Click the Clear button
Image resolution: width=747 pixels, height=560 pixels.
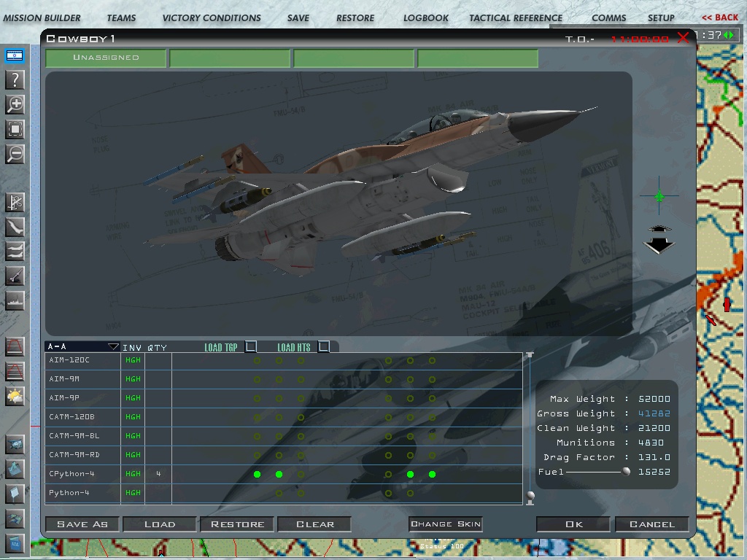pos(314,524)
